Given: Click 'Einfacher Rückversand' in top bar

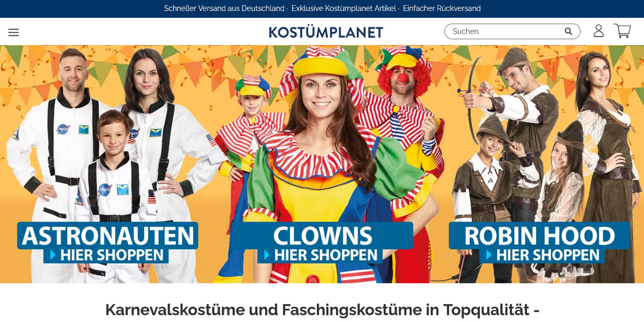Looking at the screenshot, I should 442,9.
